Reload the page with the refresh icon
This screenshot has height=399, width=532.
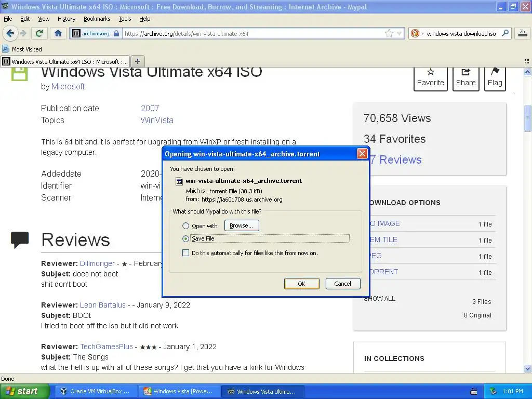pos(39,33)
